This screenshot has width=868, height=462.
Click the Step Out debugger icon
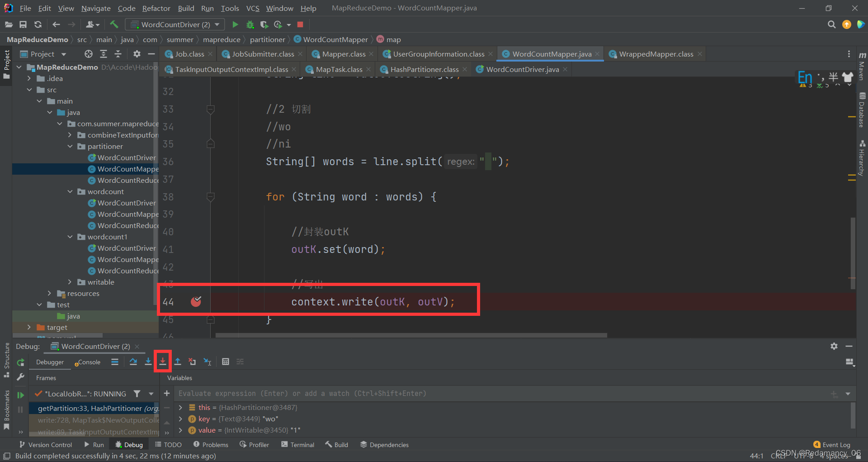(x=178, y=361)
